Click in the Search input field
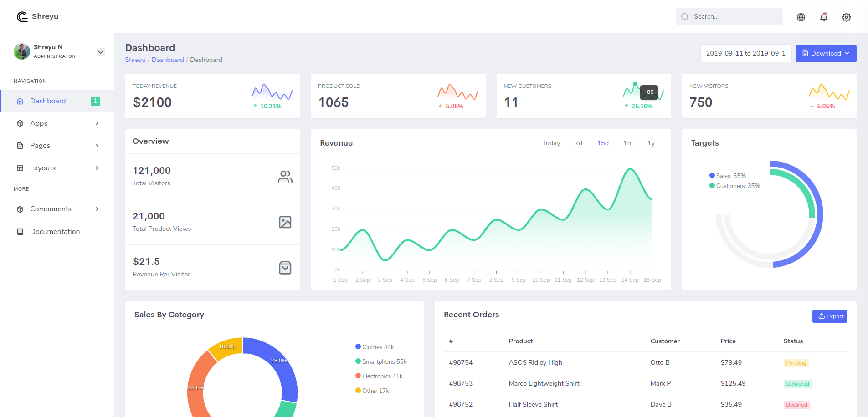This screenshot has height=417, width=868. click(x=729, y=17)
